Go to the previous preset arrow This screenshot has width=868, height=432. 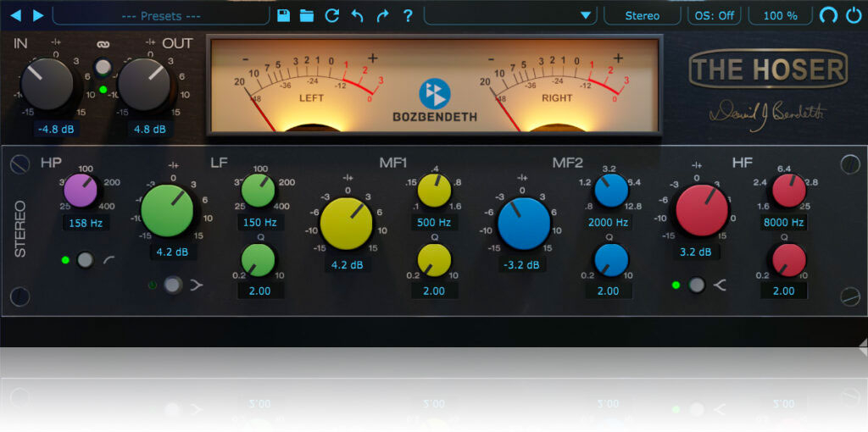point(14,15)
